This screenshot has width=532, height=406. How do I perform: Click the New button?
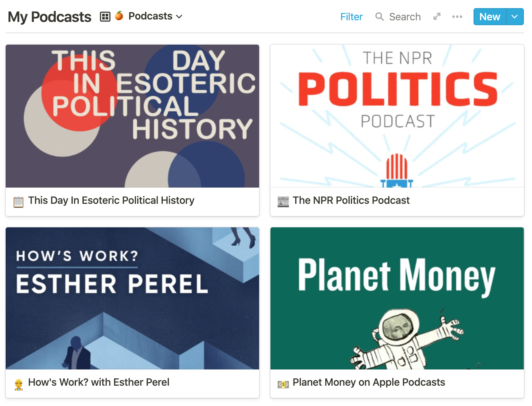[x=490, y=17]
